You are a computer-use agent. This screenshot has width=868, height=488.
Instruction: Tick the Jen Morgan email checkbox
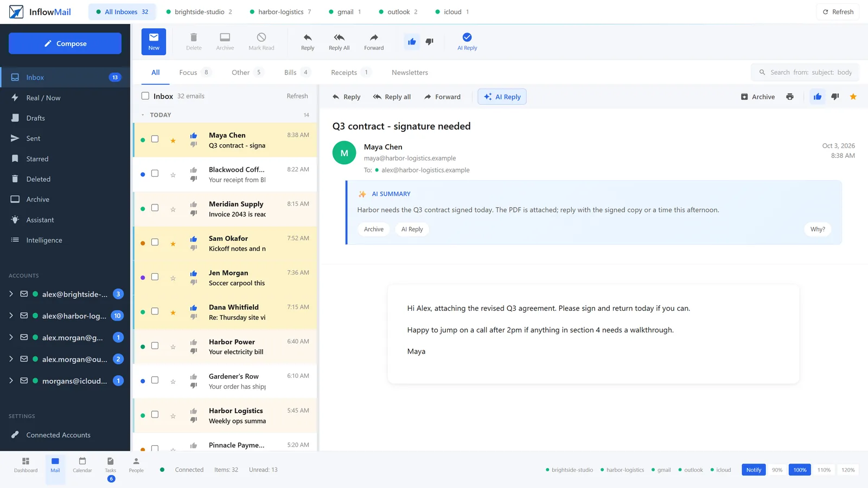pos(155,277)
